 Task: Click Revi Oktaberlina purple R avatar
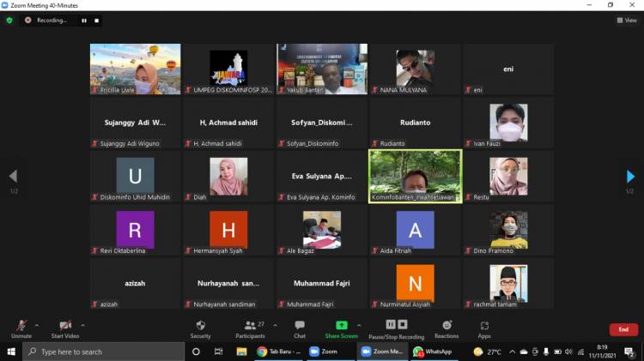pyautogui.click(x=135, y=230)
